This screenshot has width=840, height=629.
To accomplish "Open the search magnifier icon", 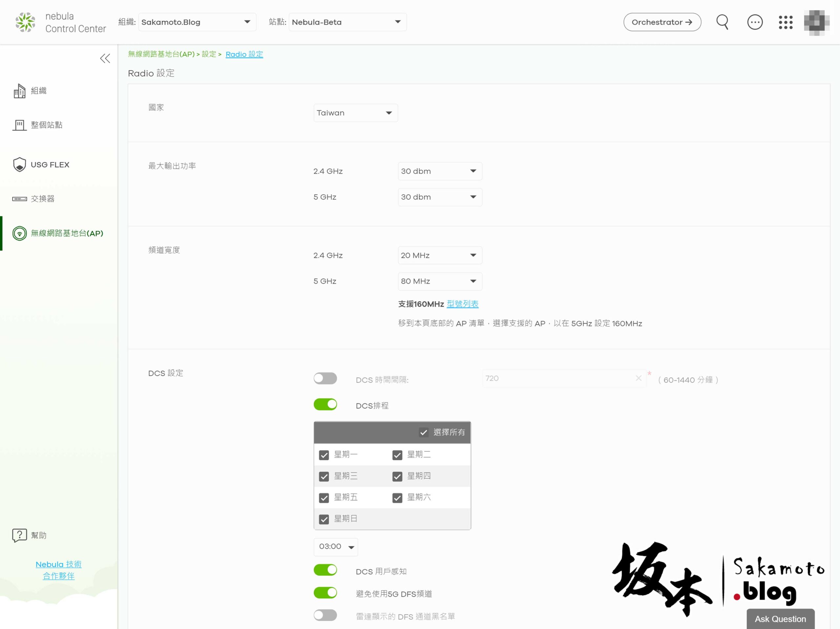I will [722, 22].
